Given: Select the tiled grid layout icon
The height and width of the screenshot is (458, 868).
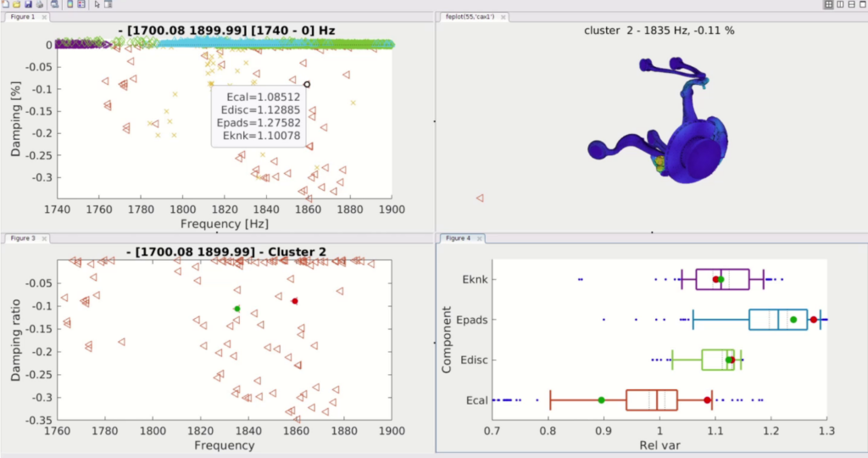Looking at the screenshot, I should [x=829, y=4].
